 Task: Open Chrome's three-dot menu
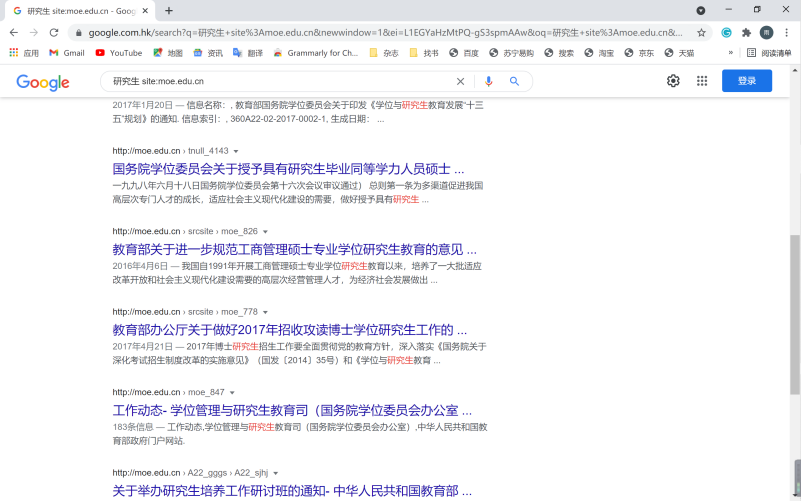coord(786,33)
